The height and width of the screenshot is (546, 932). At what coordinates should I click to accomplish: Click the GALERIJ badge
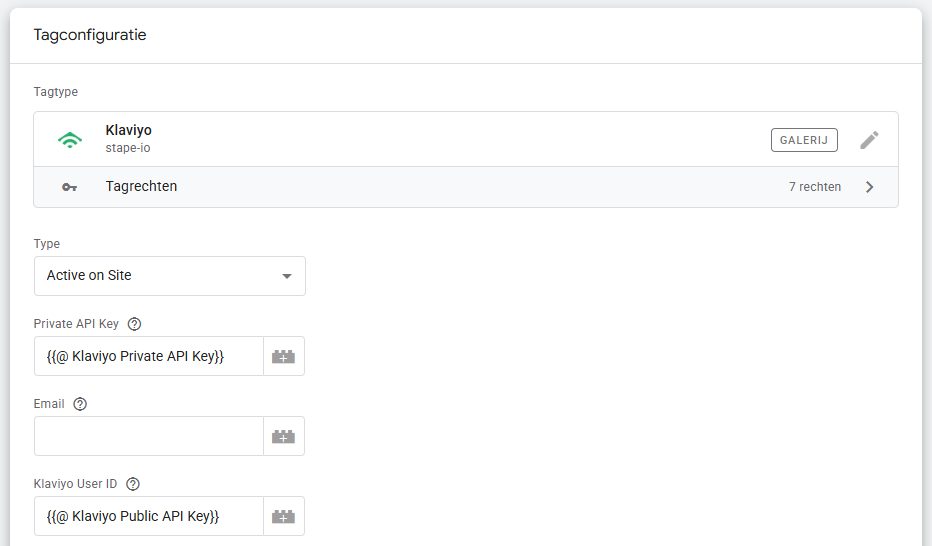tap(804, 140)
